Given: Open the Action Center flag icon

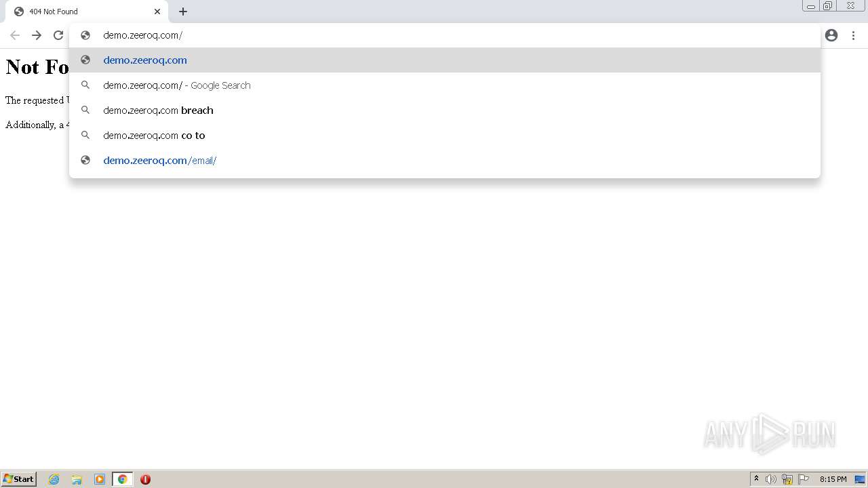Looking at the screenshot, I should [x=804, y=479].
